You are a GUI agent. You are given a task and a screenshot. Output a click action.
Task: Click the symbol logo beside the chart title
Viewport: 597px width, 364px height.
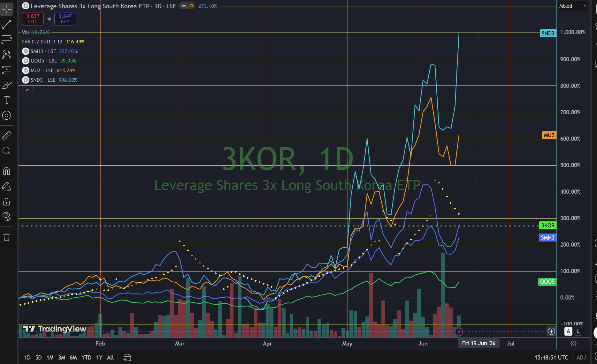coord(26,6)
